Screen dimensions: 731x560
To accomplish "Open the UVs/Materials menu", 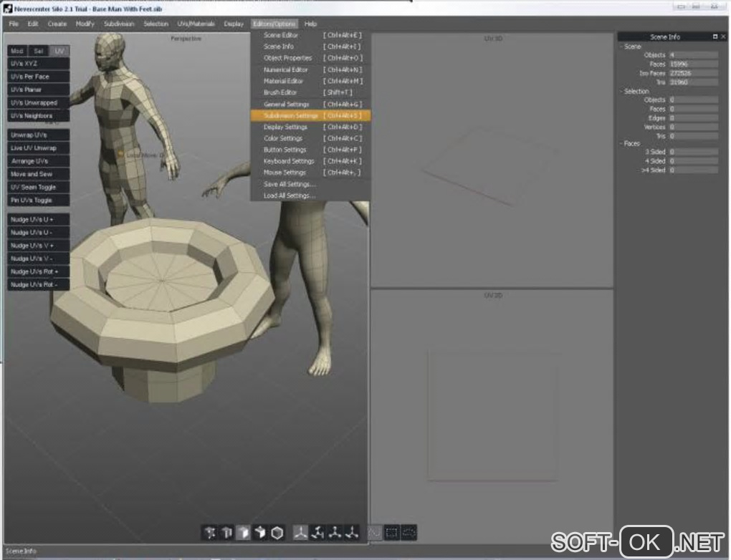I will [x=196, y=24].
